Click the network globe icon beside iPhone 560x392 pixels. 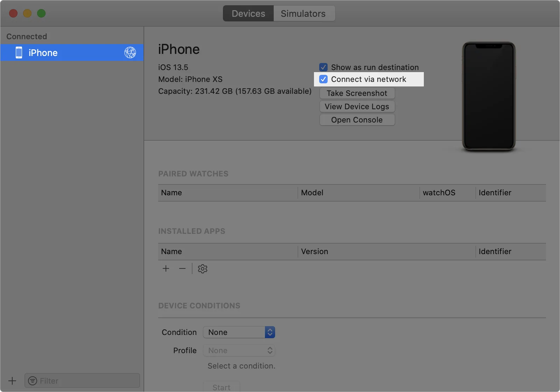(130, 52)
